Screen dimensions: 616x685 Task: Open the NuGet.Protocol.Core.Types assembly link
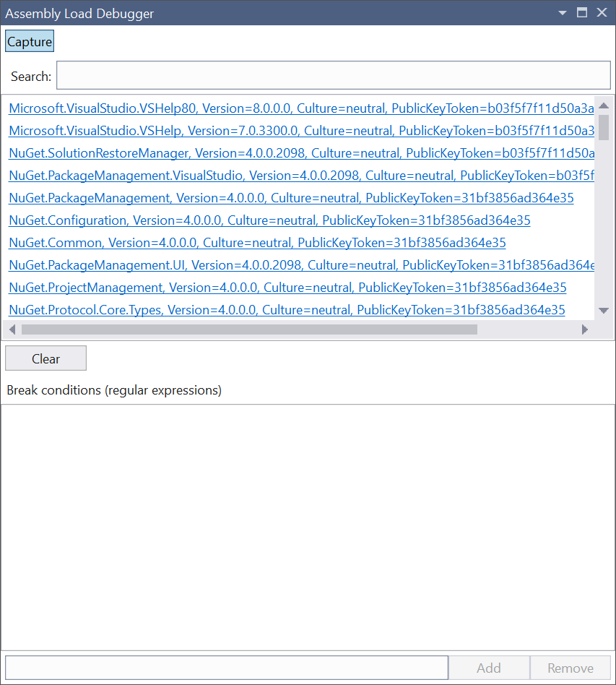click(287, 310)
